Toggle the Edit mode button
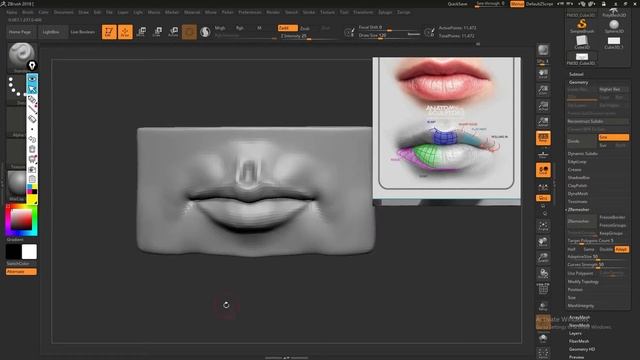Viewport: 640px width, 360px height. (x=109, y=32)
